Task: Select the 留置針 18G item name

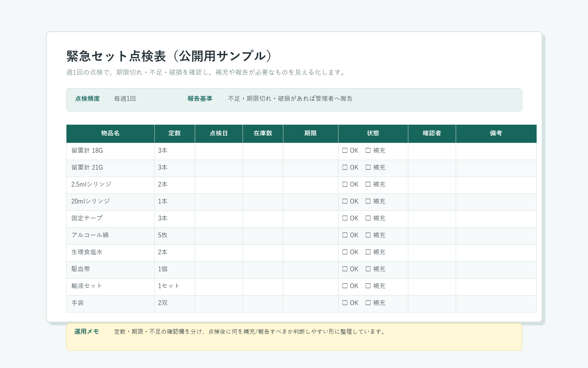Action: (87, 151)
